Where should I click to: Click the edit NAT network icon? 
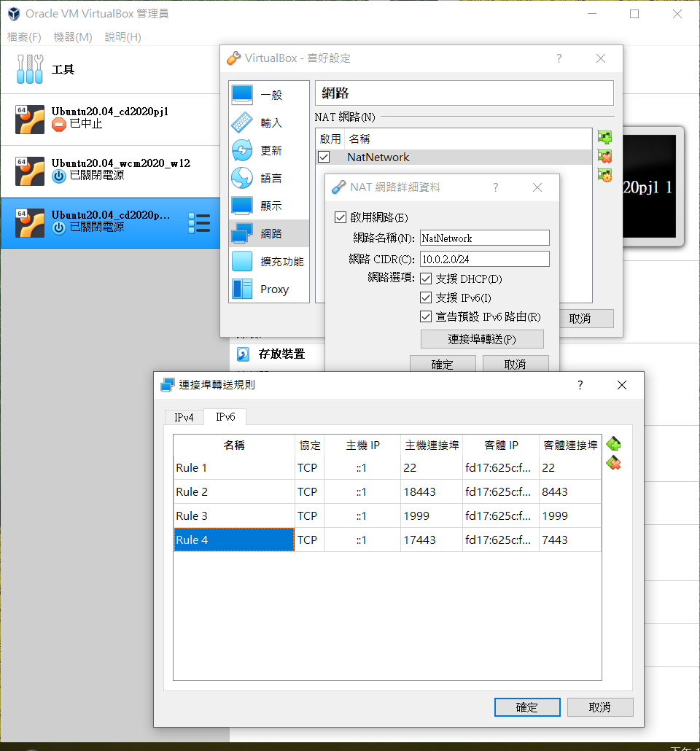[x=604, y=175]
